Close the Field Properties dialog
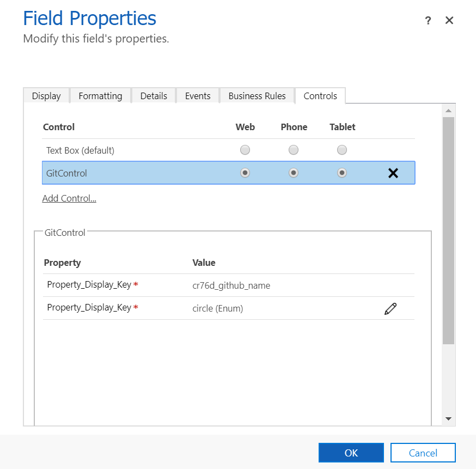Image resolution: width=476 pixels, height=469 pixels. point(449,21)
